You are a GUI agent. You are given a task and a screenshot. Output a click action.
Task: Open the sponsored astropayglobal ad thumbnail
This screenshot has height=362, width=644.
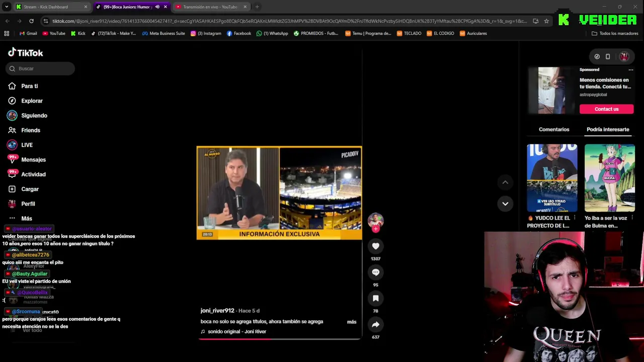552,90
